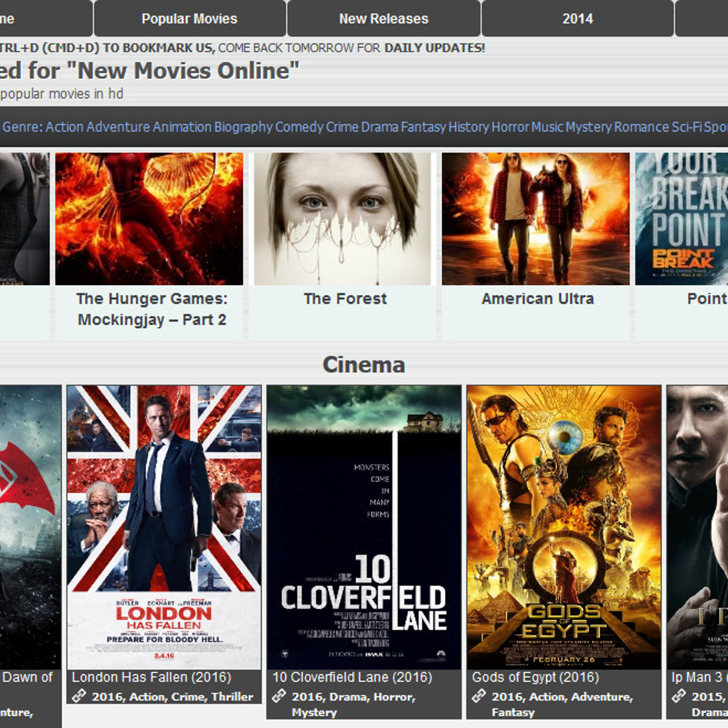Open the Batman v Superman poster

(x=30, y=527)
